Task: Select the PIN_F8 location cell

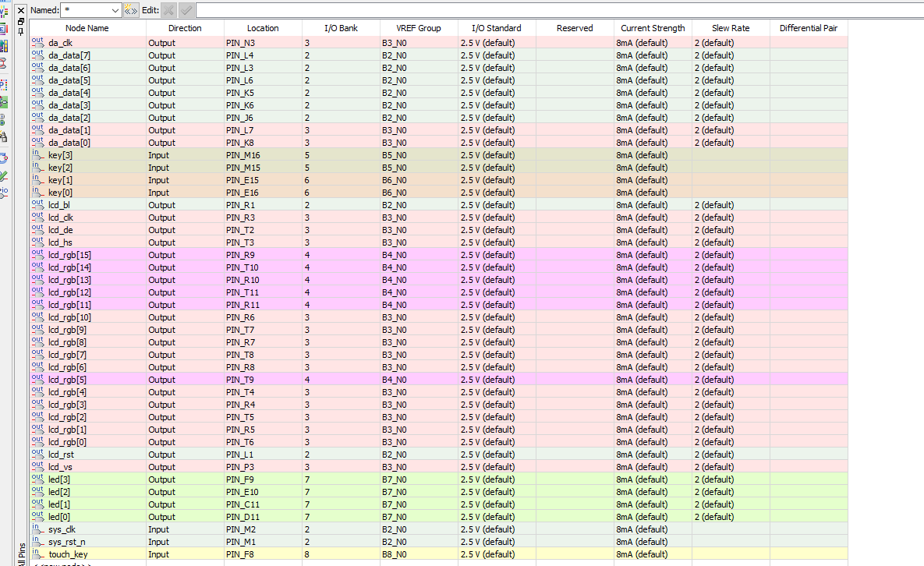Action: (263, 554)
